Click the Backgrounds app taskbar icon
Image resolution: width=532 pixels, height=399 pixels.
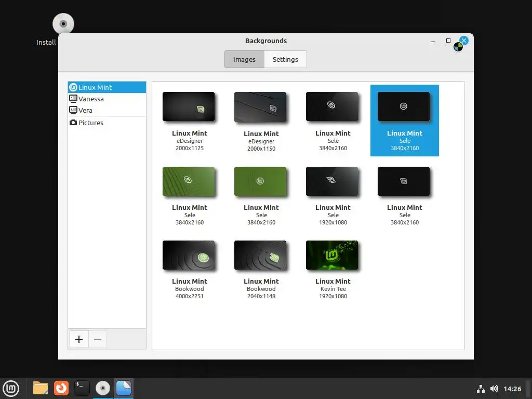pos(124,388)
